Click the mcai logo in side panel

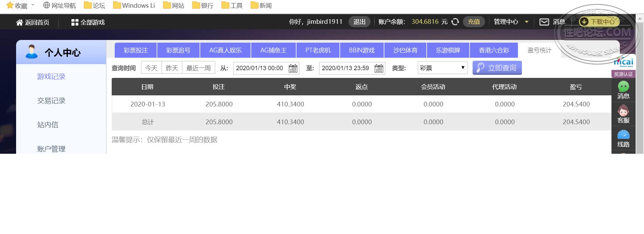623,62
